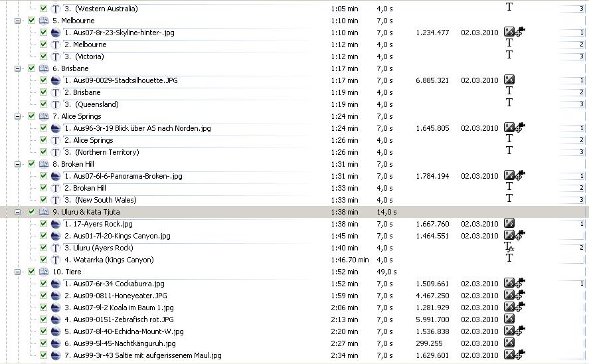
Task: Collapse the 10. Tiere chapter node
Action: point(18,272)
